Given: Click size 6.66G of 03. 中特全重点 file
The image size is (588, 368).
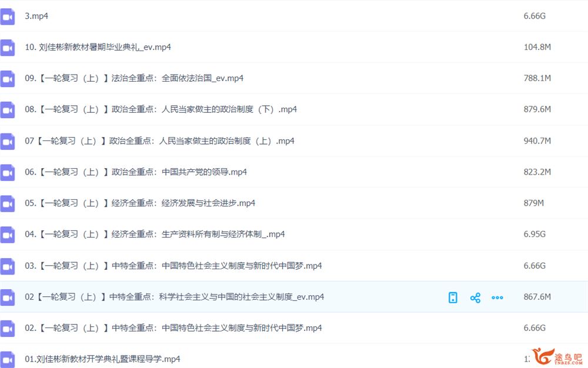Looking at the screenshot, I should tap(534, 266).
